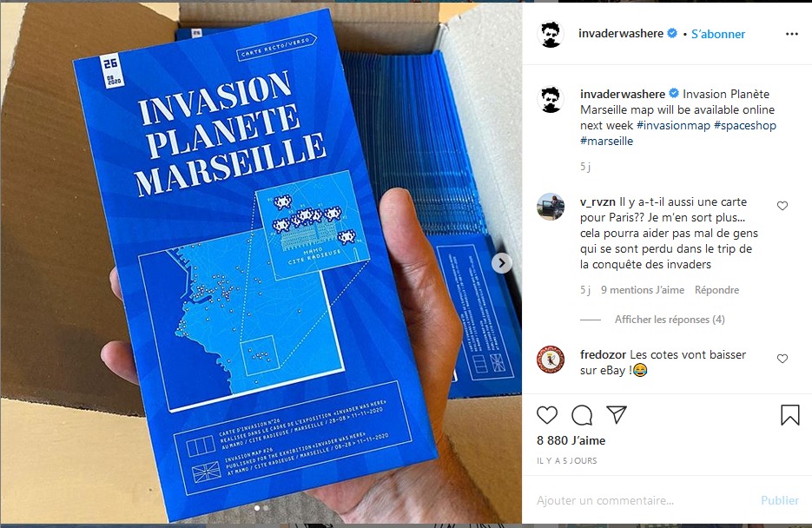Open invaderwashere profile avatar in header

[x=551, y=34]
